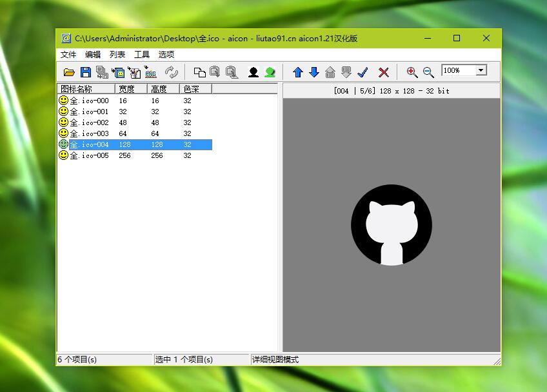
Task: Click the aicon app icon in title bar
Action: pos(66,38)
